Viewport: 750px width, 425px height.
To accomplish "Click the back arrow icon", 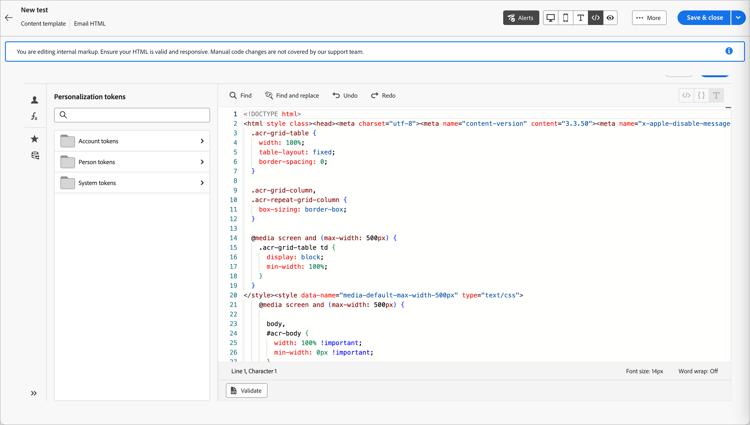I will click(x=9, y=17).
